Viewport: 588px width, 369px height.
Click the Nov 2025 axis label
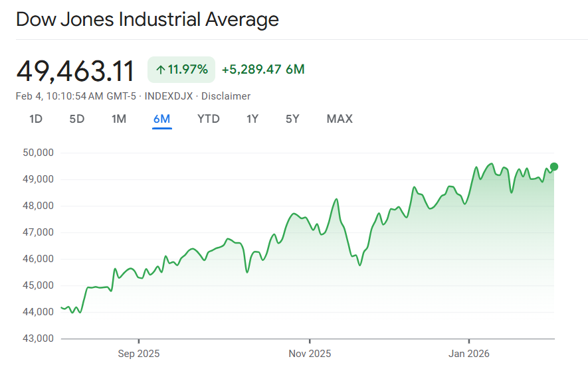click(x=310, y=352)
